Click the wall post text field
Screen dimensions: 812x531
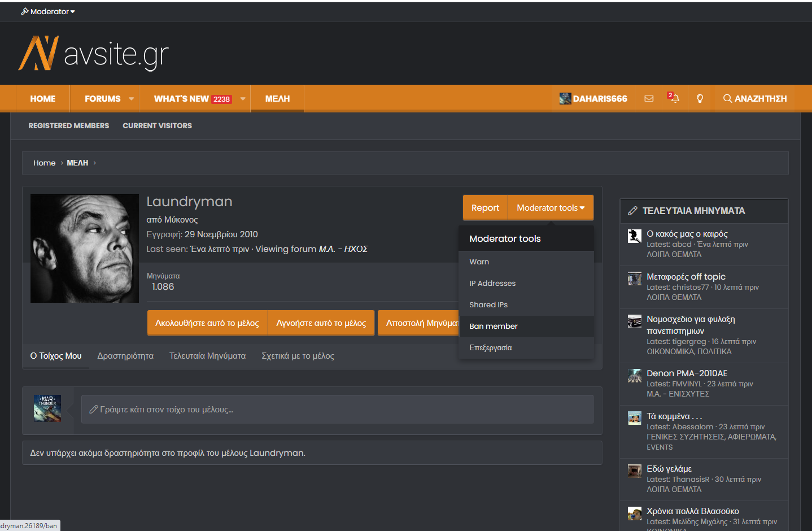337,410
